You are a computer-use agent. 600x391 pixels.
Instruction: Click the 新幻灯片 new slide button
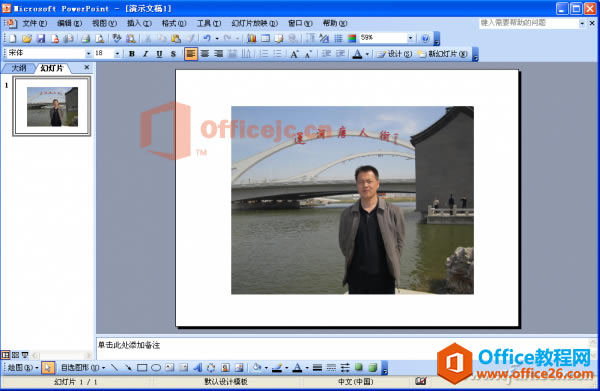pos(442,54)
